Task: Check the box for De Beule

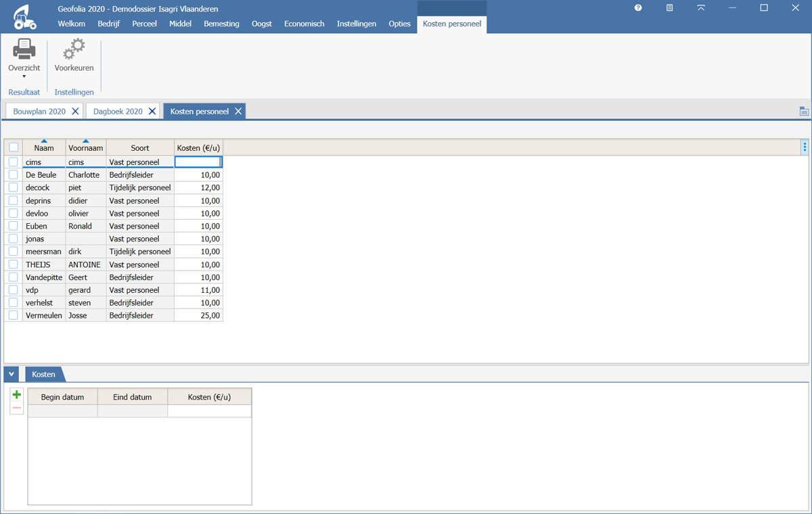Action: click(14, 174)
